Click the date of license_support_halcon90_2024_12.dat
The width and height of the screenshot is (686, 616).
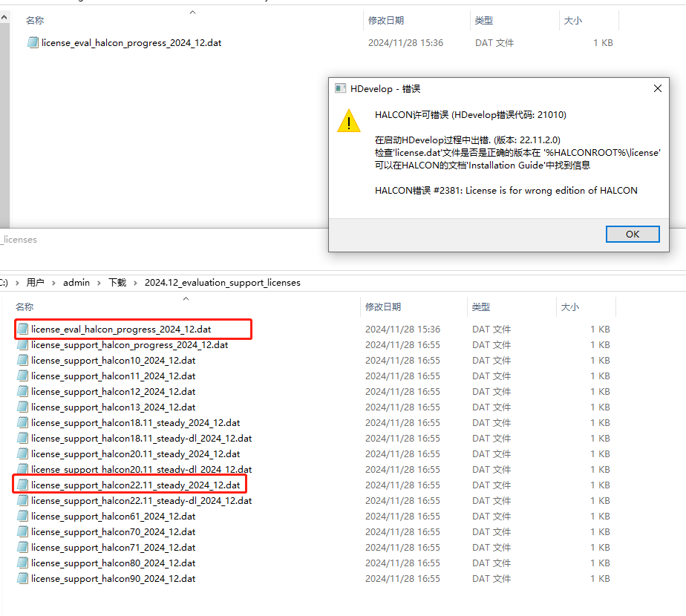coord(402,578)
